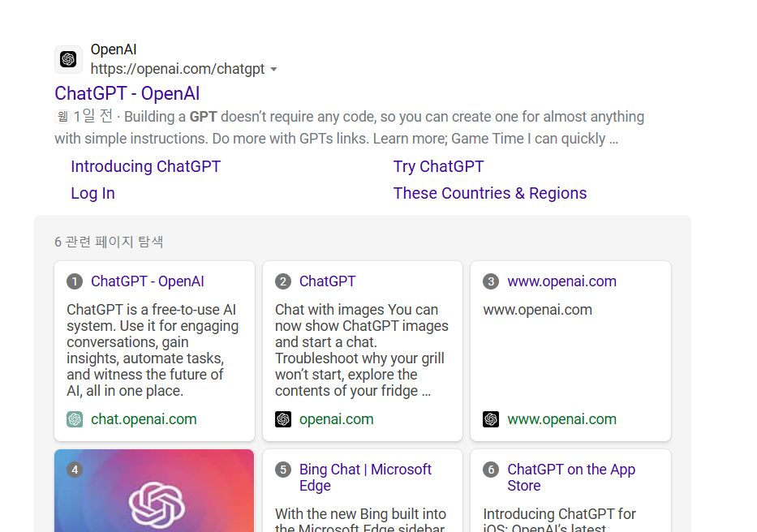Open card 2 title ChatGPT
This screenshot has height=532, width=757.
tap(327, 281)
